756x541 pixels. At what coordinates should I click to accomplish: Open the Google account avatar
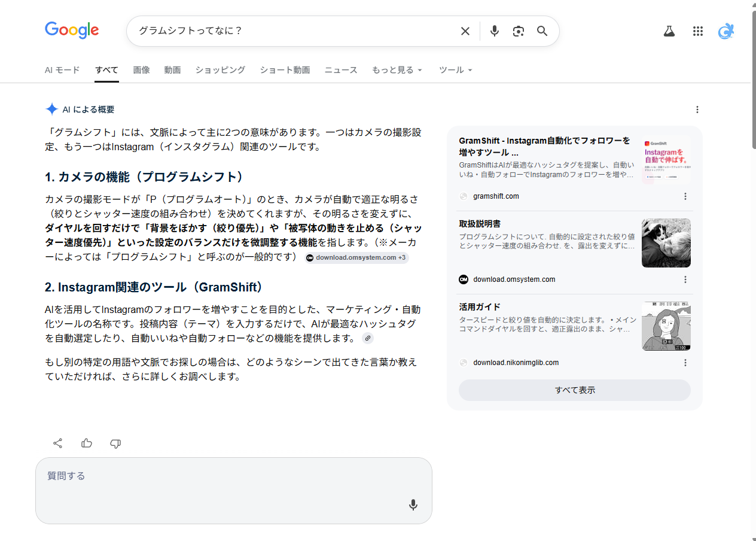click(x=726, y=31)
